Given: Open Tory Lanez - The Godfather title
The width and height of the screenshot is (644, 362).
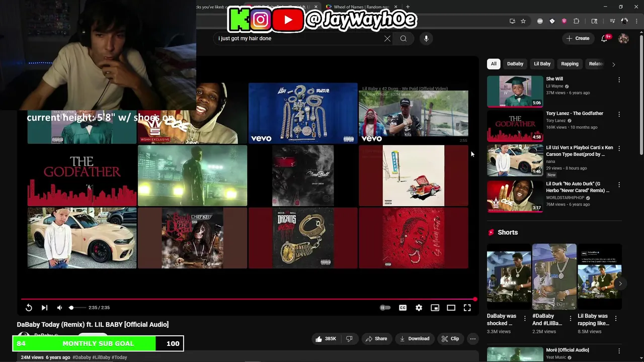Looking at the screenshot, I should [x=575, y=114].
